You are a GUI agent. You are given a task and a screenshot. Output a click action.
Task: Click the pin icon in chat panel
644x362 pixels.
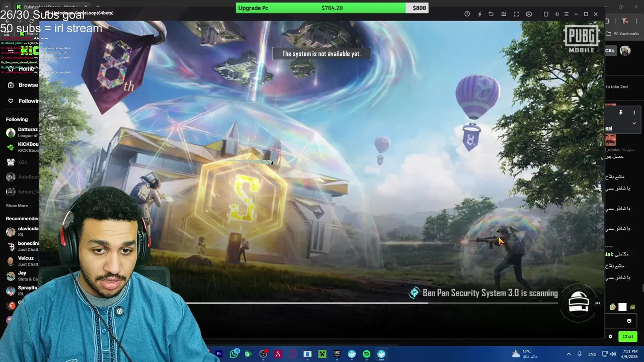coord(621,113)
